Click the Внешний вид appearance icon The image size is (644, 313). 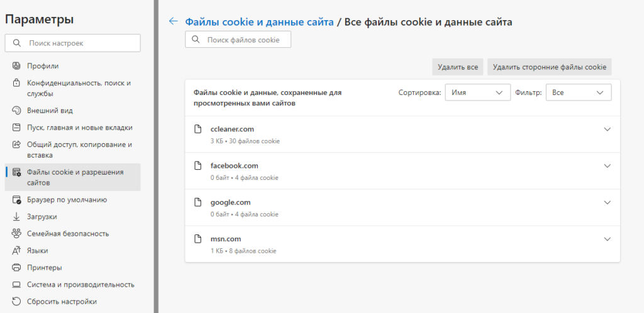[x=17, y=111]
